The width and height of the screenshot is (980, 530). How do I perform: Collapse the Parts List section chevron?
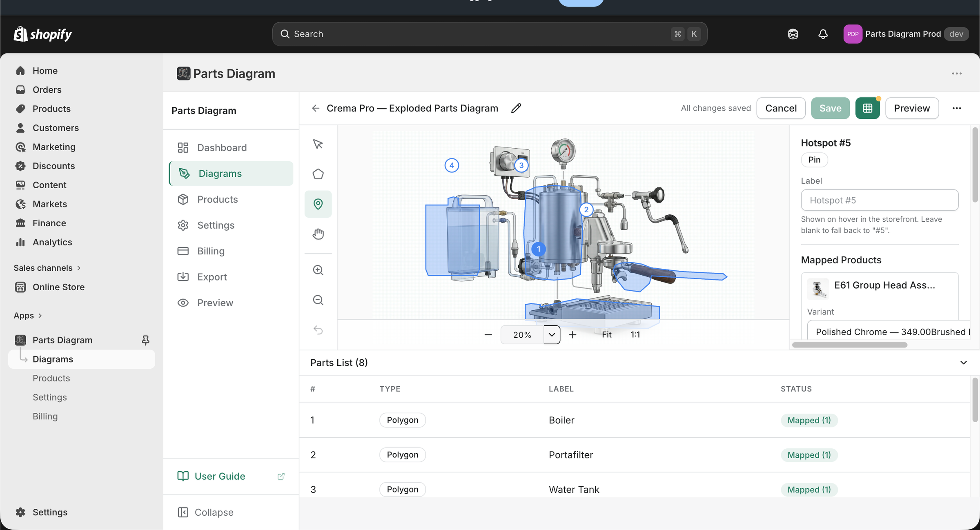tap(963, 363)
